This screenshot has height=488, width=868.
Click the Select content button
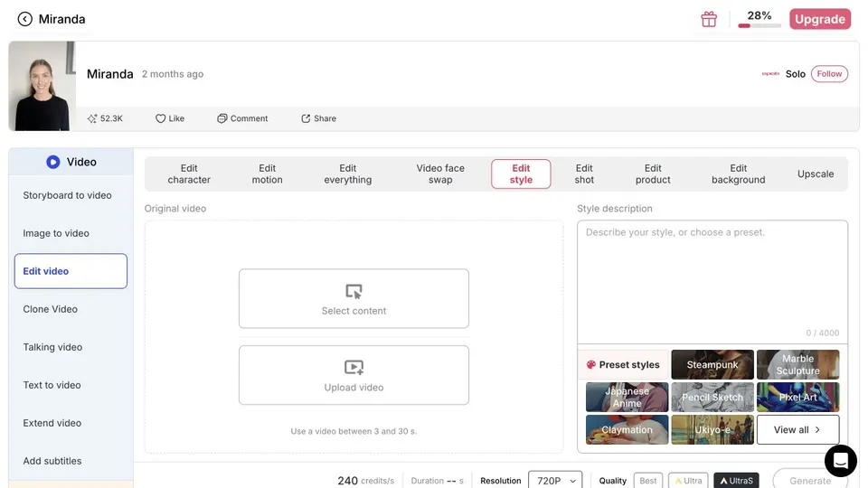click(x=354, y=299)
